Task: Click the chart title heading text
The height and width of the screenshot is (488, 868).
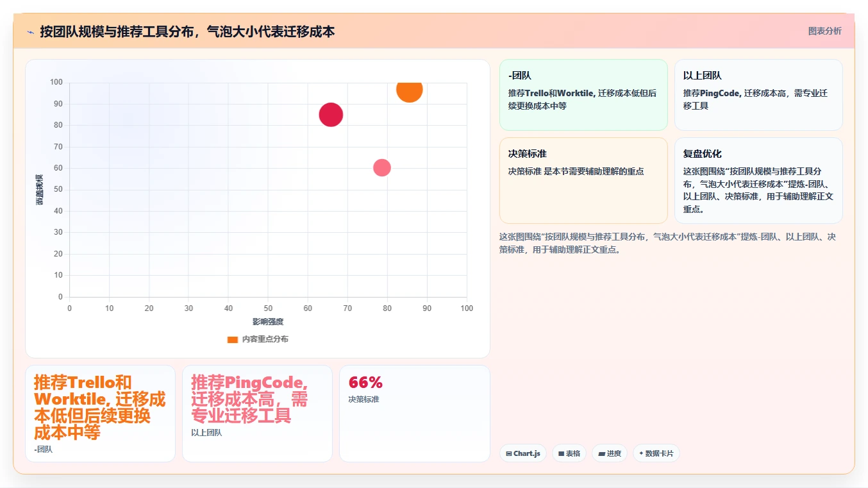Action: (187, 31)
